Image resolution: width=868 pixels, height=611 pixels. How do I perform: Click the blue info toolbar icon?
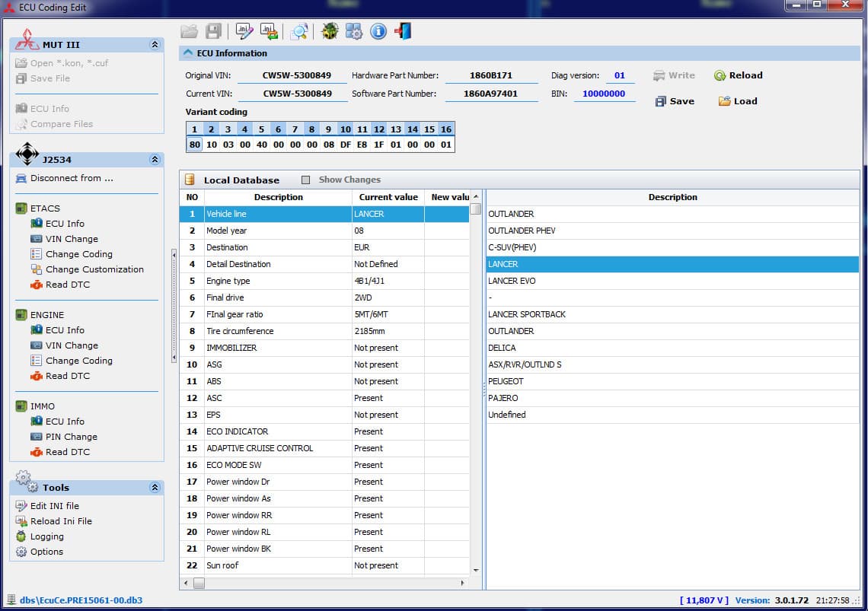point(378,31)
